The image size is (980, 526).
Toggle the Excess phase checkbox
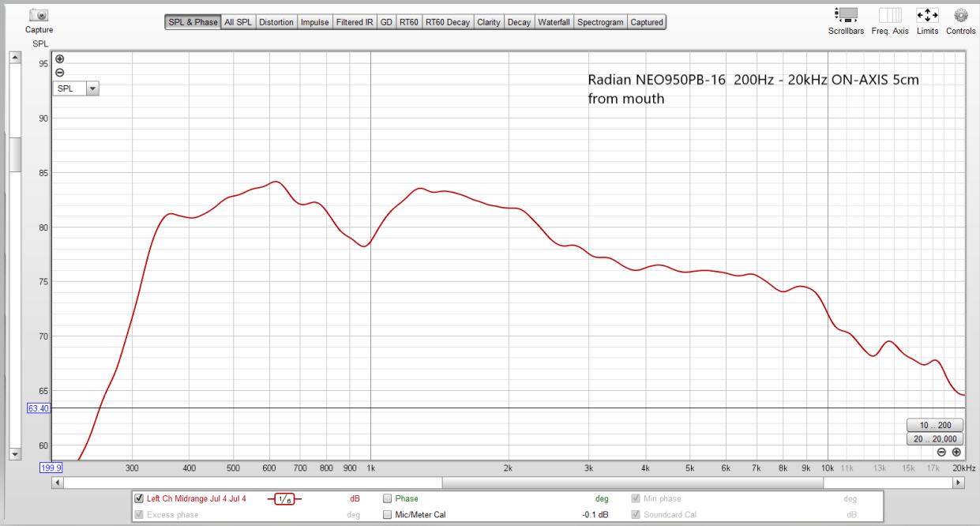coord(140,514)
